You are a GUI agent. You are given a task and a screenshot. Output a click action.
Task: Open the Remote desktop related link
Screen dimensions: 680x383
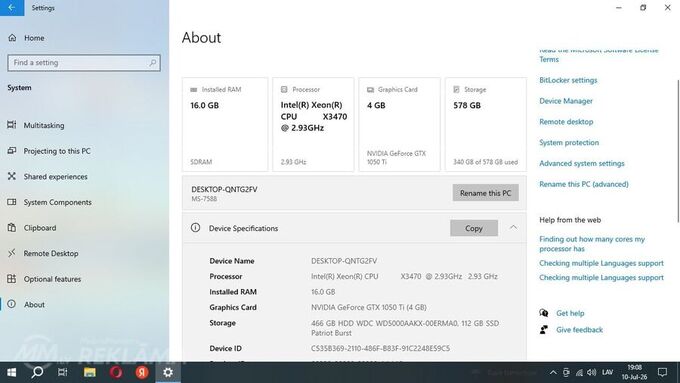tap(566, 122)
